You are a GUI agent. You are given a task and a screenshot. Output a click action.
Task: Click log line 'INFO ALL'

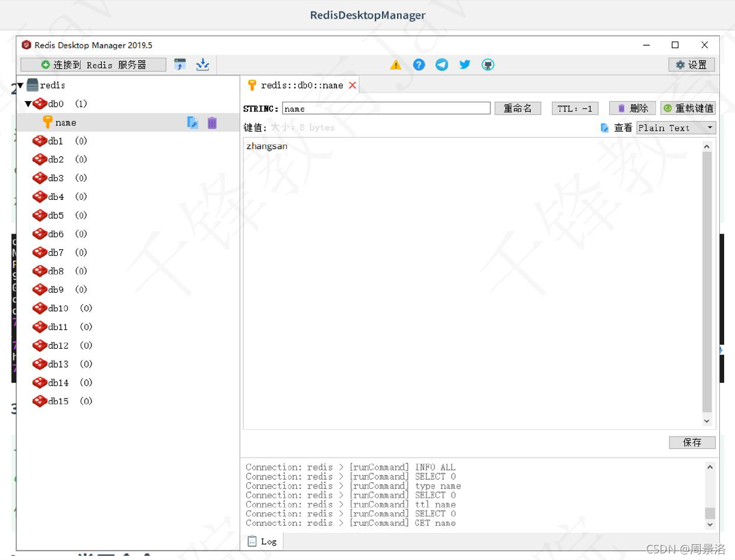[351, 467]
